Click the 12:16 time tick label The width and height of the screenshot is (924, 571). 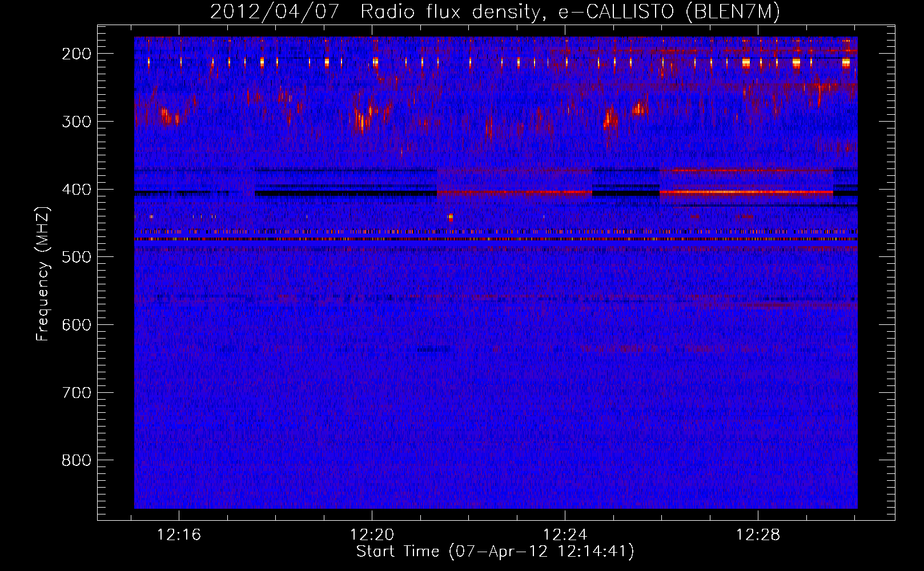pyautogui.click(x=179, y=535)
